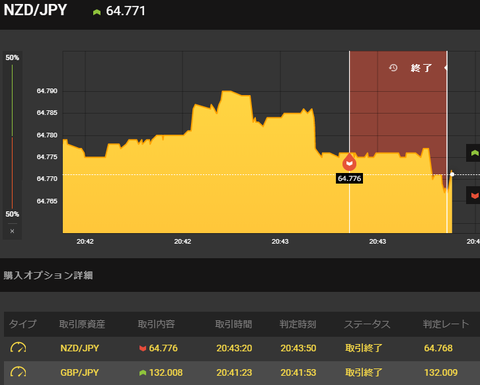480x385 pixels.
Task: Click the green buyers sentiment bar
Action: 12,100
